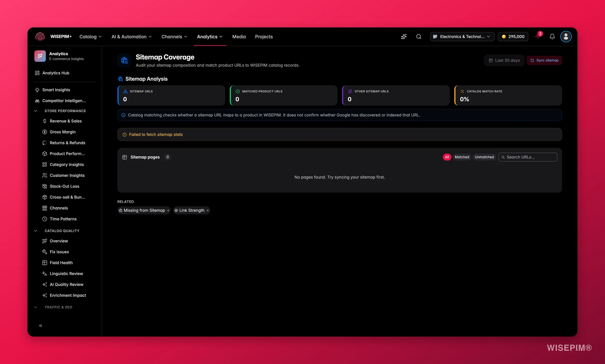
Task: Open the AI & Automation dropdown menu
Action: [132, 37]
